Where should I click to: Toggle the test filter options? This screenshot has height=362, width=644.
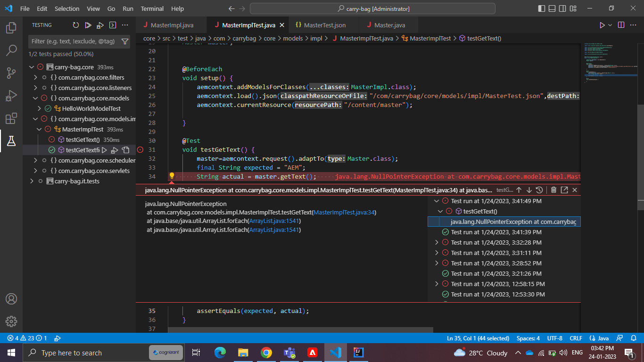coord(125,41)
